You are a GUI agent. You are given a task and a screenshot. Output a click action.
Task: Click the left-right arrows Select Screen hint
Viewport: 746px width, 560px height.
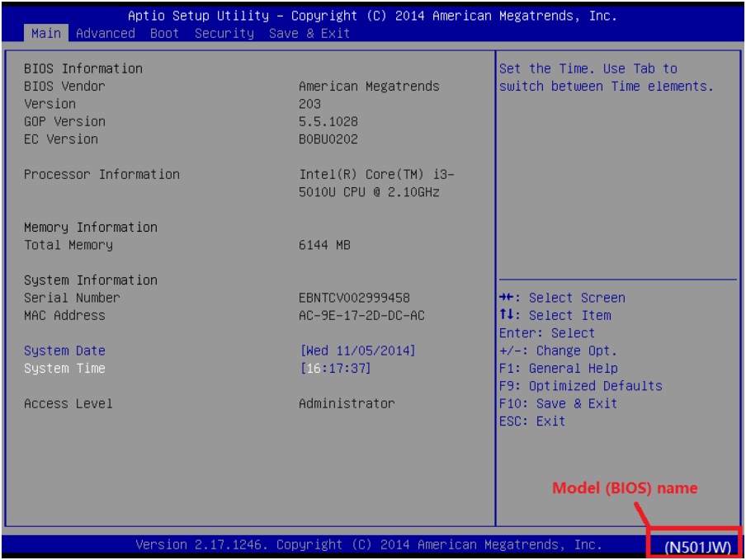pyautogui.click(x=562, y=298)
